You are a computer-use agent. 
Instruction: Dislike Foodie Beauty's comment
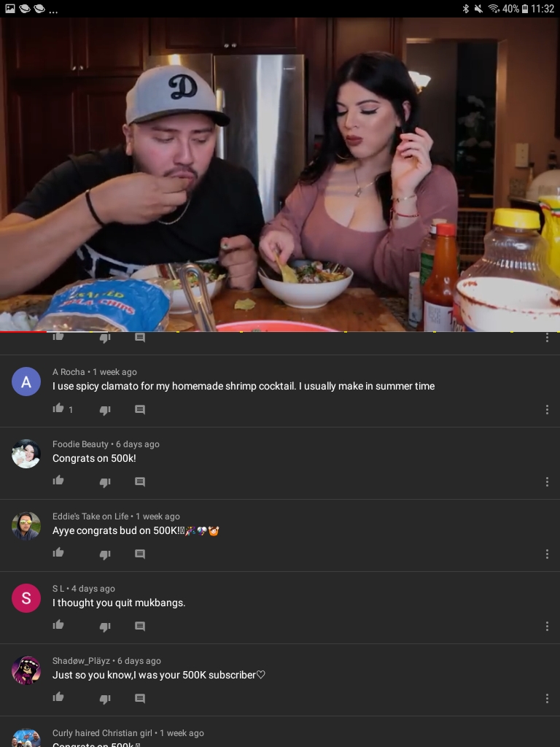(105, 482)
